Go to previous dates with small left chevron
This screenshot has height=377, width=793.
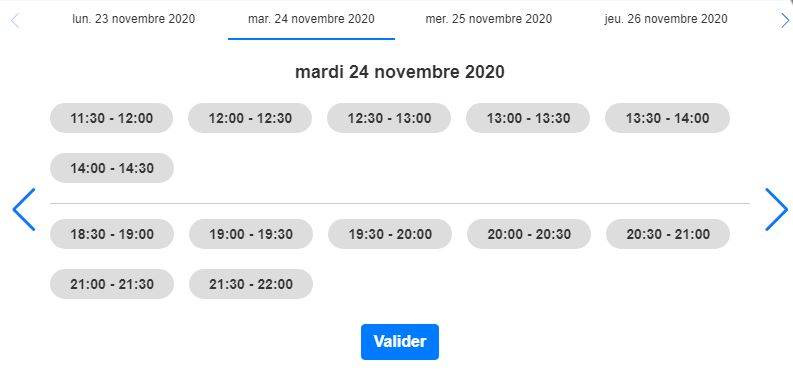[x=15, y=21]
